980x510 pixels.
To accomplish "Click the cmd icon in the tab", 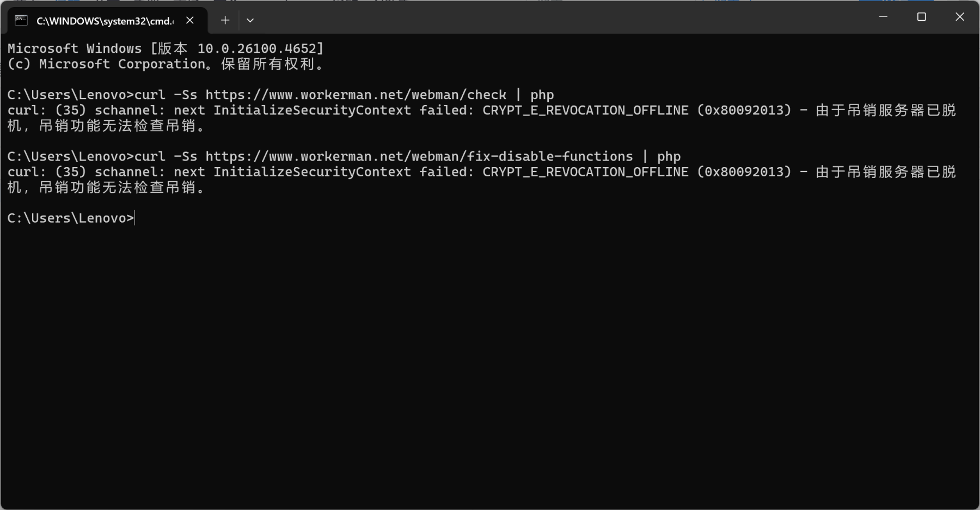I will click(21, 20).
